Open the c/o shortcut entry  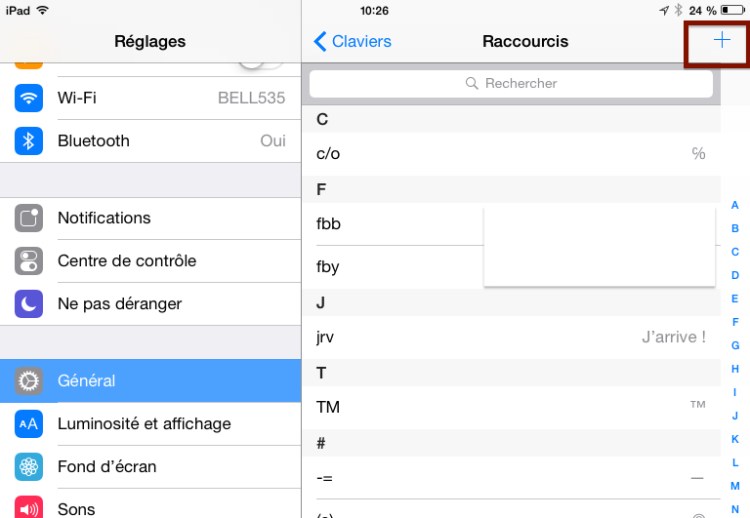coord(510,153)
